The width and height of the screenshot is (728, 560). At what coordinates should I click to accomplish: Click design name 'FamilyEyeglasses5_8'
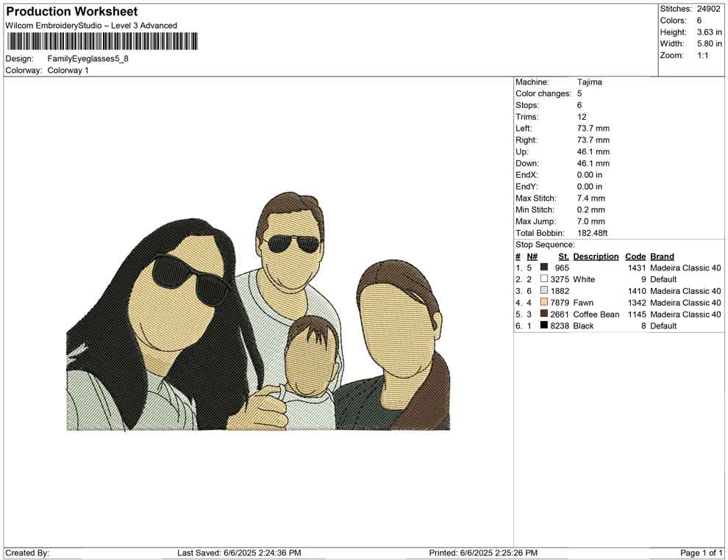coord(88,59)
